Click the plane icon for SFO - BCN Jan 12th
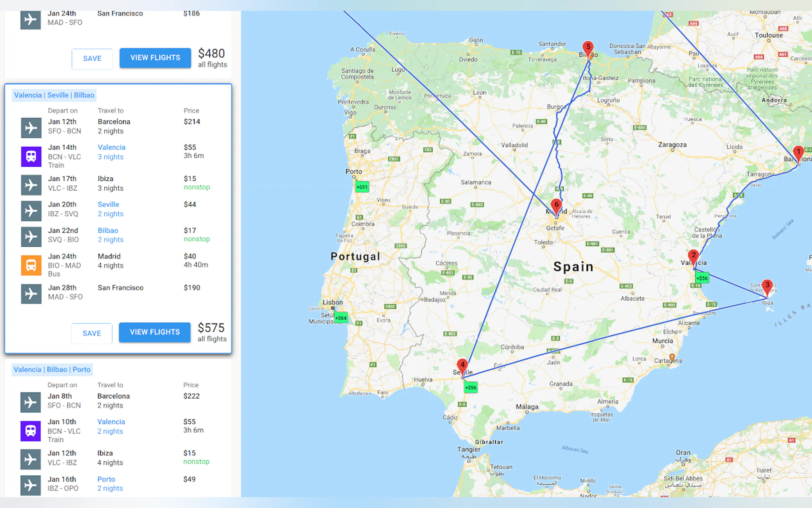The height and width of the screenshot is (508, 812). point(31,128)
